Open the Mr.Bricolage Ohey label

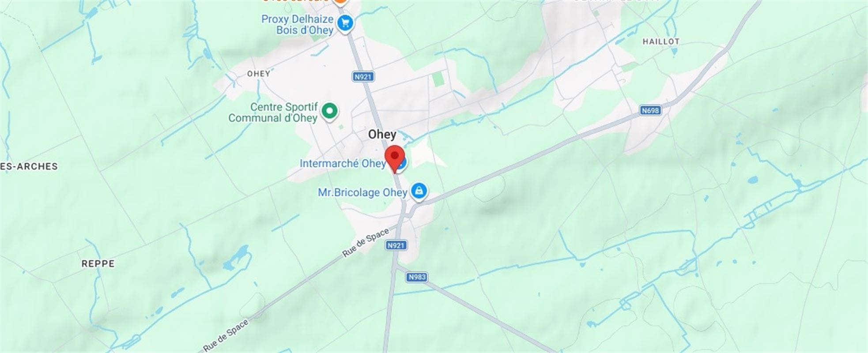pos(362,192)
